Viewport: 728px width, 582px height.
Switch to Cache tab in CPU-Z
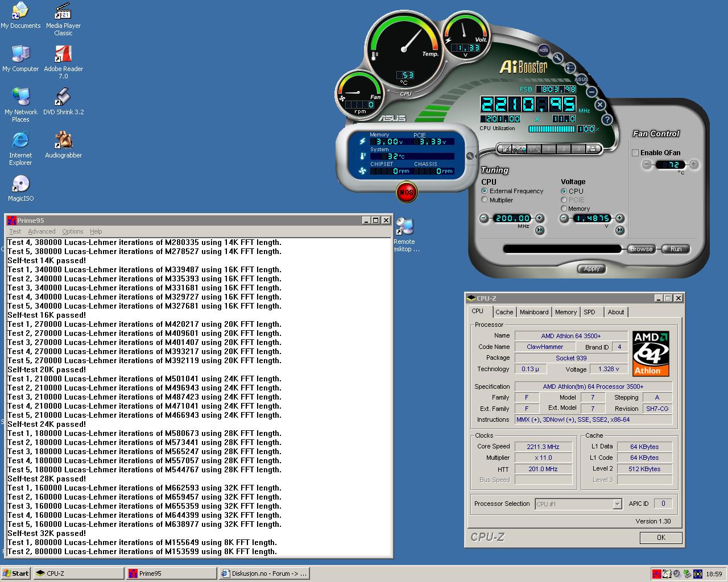[x=504, y=312]
